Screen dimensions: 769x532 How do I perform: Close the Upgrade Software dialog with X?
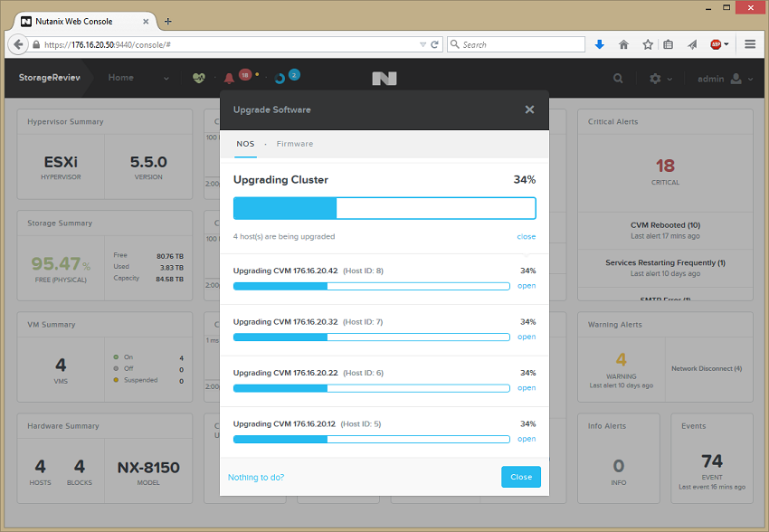tap(529, 109)
